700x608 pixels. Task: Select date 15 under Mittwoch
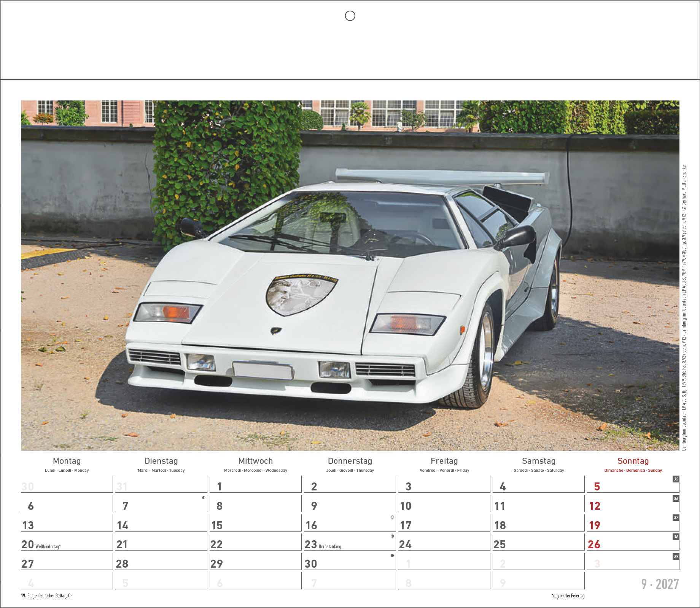[x=217, y=525]
